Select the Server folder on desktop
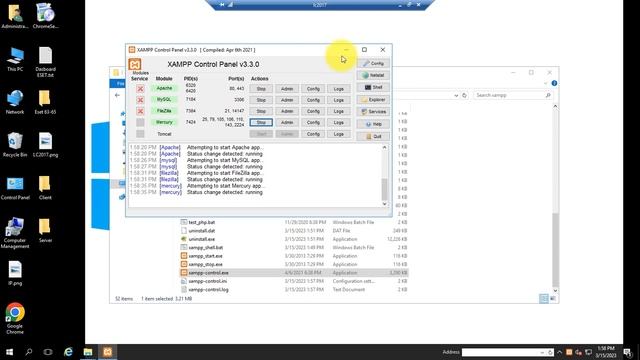640x360 pixels. (x=45, y=231)
